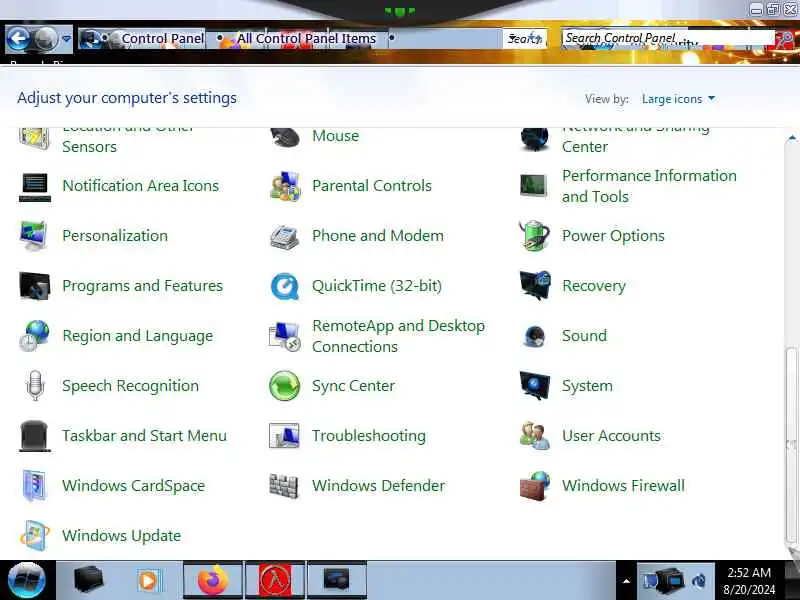800x600 pixels.
Task: Click the All Control Panel Items breadcrumb
Action: [306, 39]
